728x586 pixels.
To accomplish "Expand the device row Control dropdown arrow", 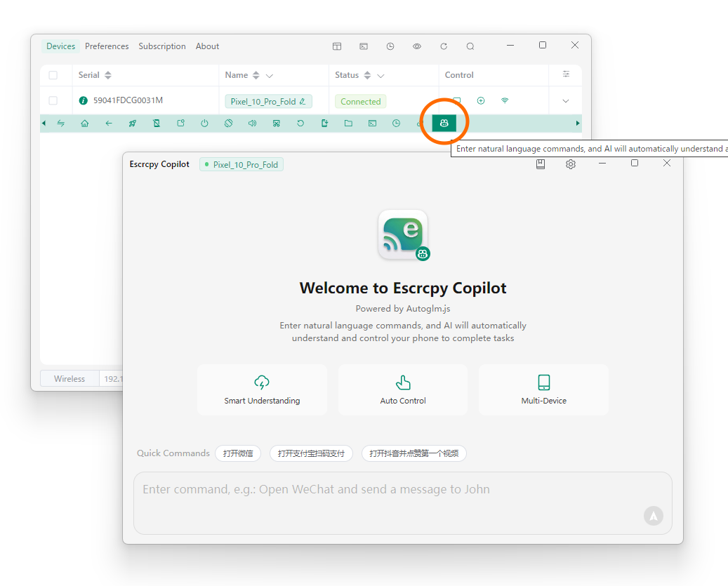I will 564,100.
